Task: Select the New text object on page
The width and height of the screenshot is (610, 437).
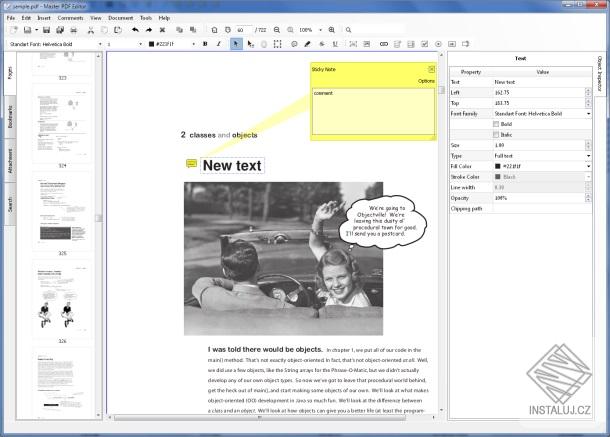Action: point(232,165)
